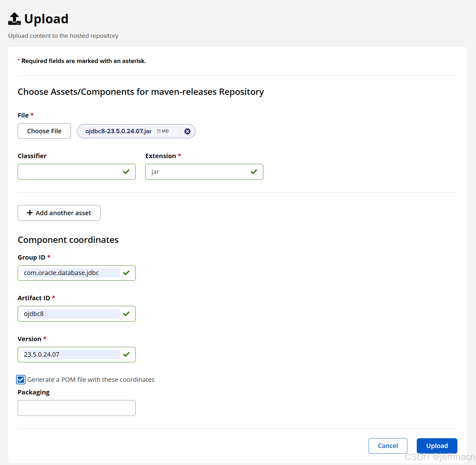The width and height of the screenshot is (476, 465).
Task: Click the Version field validation checkmark
Action: (x=126, y=354)
